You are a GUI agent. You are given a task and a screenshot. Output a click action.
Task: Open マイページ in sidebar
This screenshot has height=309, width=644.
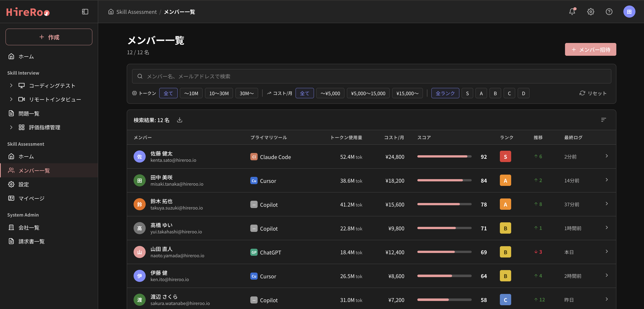[x=49, y=198]
